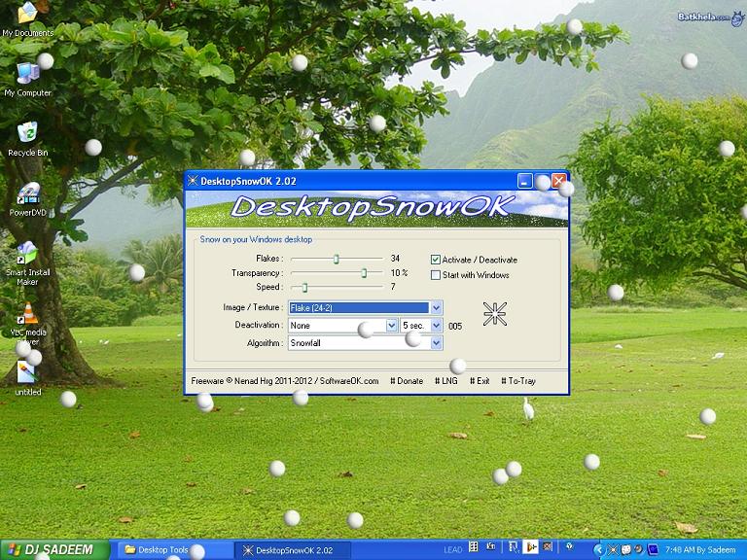Click the Transparency slider handle
This screenshot has height=560, width=747.
coord(364,273)
